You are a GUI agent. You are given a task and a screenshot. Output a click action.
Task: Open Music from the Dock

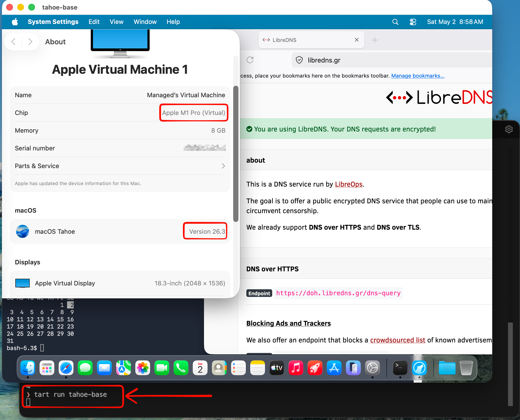tap(296, 368)
